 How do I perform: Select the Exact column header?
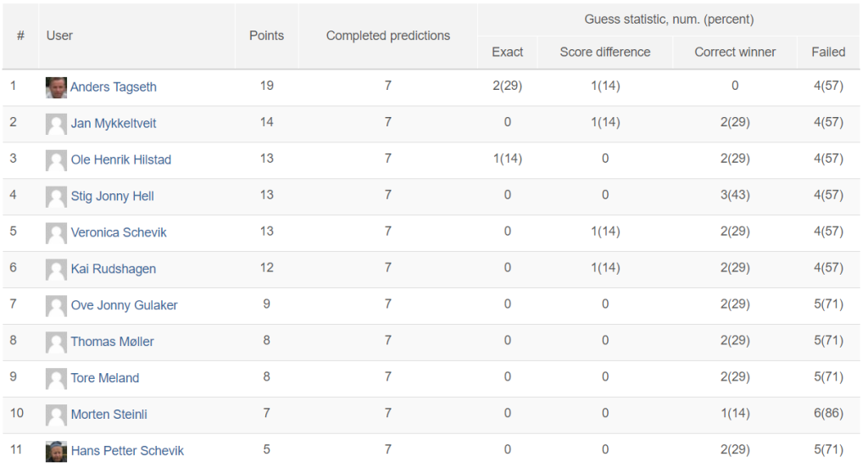point(507,52)
